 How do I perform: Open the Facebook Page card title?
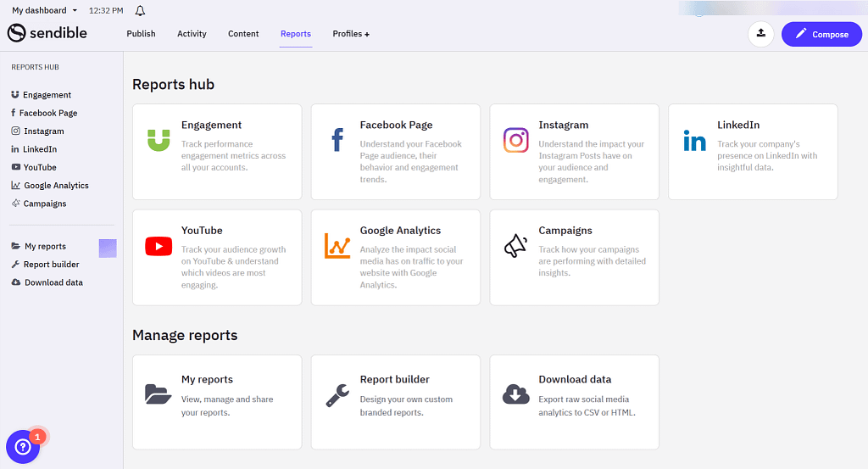397,126
